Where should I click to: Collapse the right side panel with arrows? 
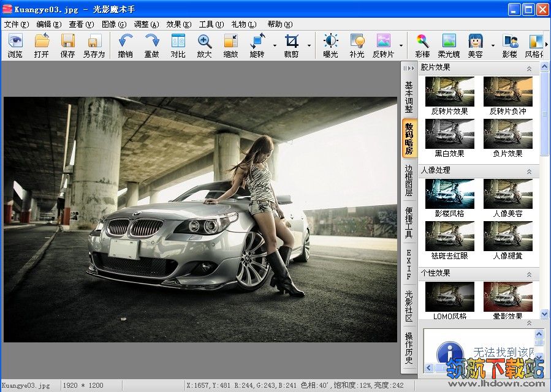(409, 68)
